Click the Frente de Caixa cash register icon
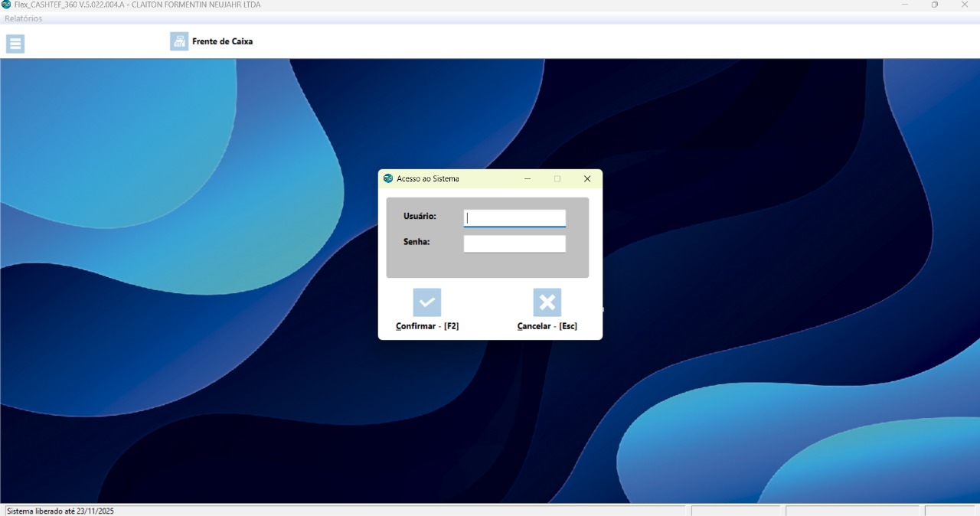Screen dimensions: 980x516 tap(179, 41)
